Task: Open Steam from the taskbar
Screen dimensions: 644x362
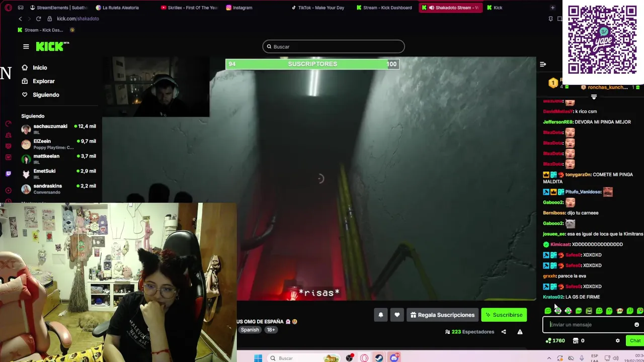Action: pyautogui.click(x=379, y=358)
